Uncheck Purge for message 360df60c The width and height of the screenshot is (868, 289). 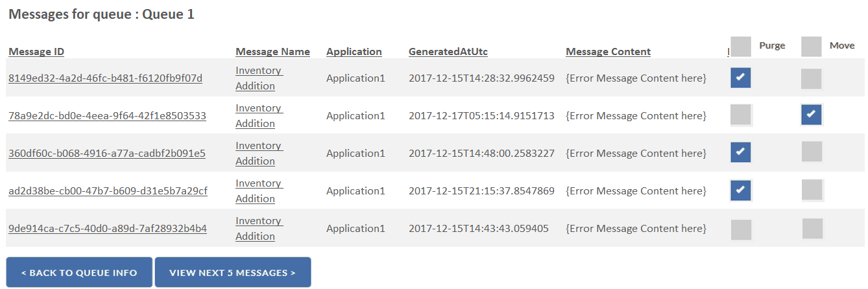click(741, 153)
